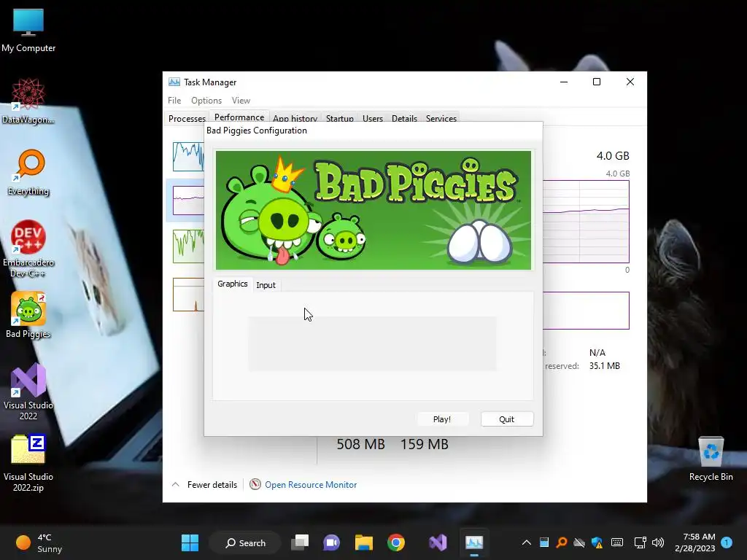Click the 35.1 MB hardware reserved value
The width and height of the screenshot is (747, 560).
[605, 366]
